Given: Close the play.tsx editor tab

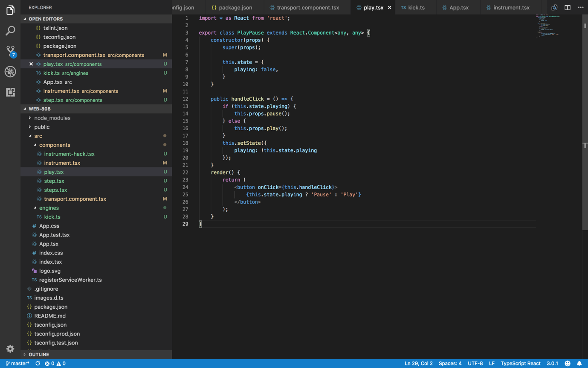Looking at the screenshot, I should tap(389, 8).
